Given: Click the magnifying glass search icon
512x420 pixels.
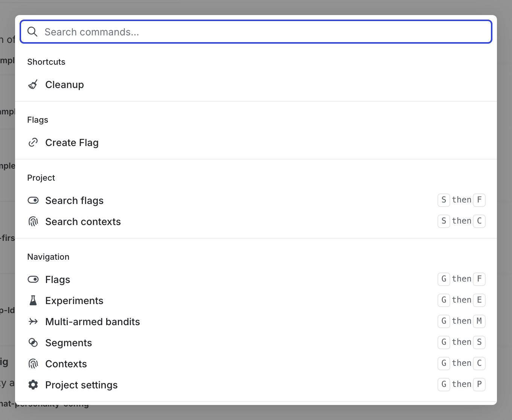Looking at the screenshot, I should (33, 32).
